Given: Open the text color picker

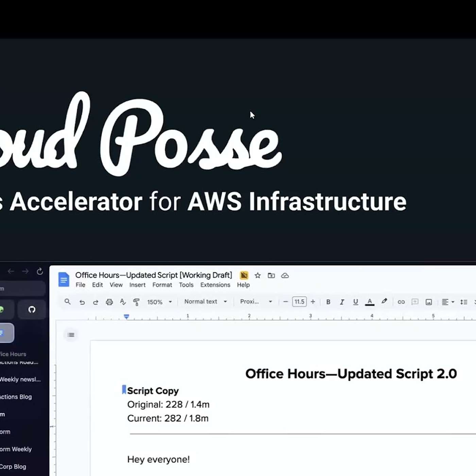Looking at the screenshot, I should coord(370,302).
